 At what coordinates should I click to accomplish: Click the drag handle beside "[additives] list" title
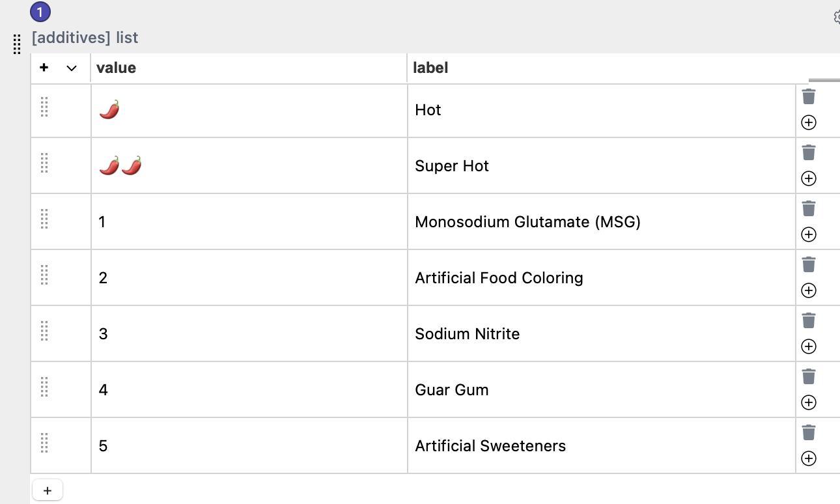pos(17,45)
